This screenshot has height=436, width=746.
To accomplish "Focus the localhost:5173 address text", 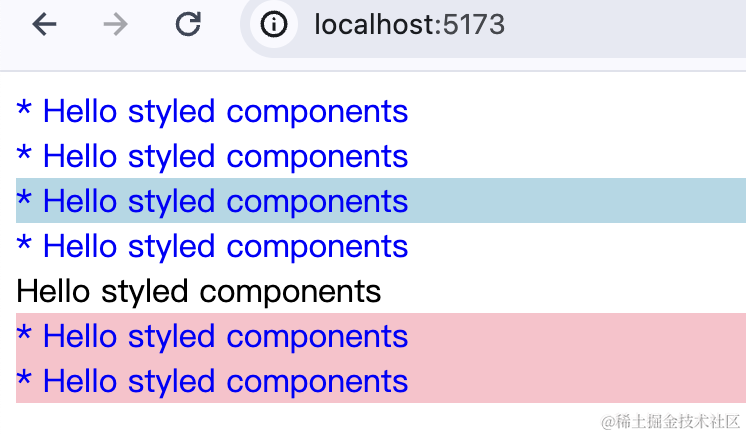I will 409,24.
